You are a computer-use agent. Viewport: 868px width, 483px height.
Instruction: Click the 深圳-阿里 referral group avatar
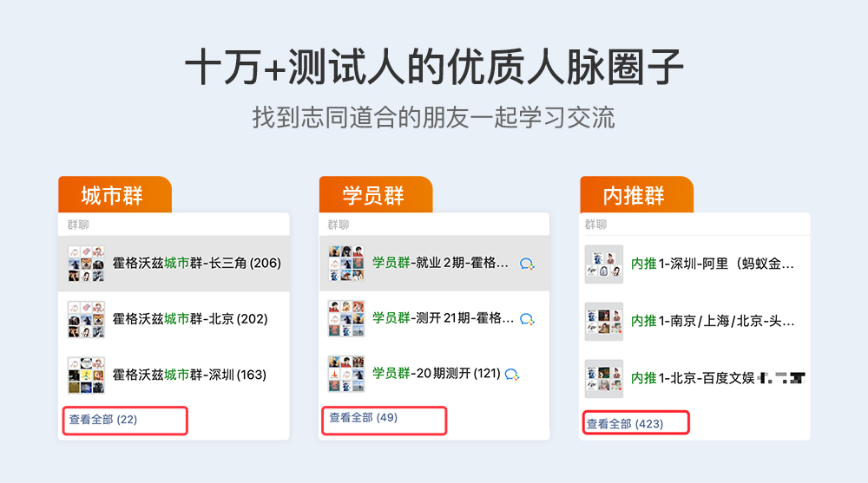(603, 264)
